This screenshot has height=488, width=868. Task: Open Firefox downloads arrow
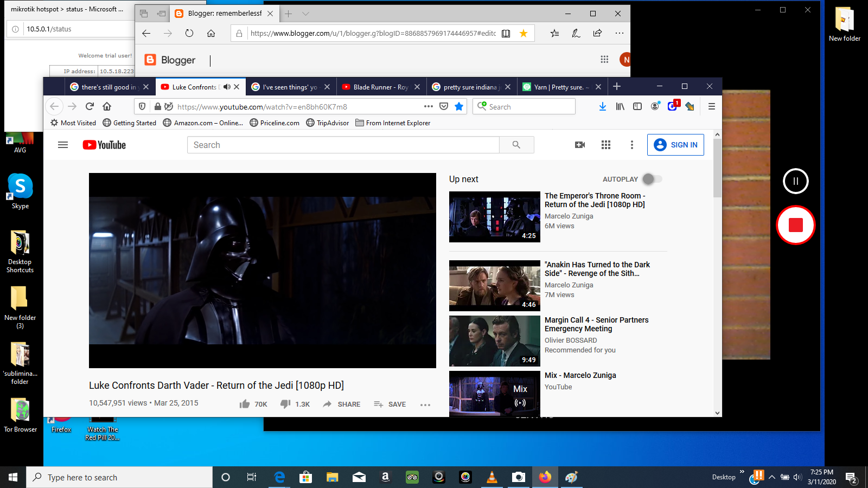pos(603,106)
